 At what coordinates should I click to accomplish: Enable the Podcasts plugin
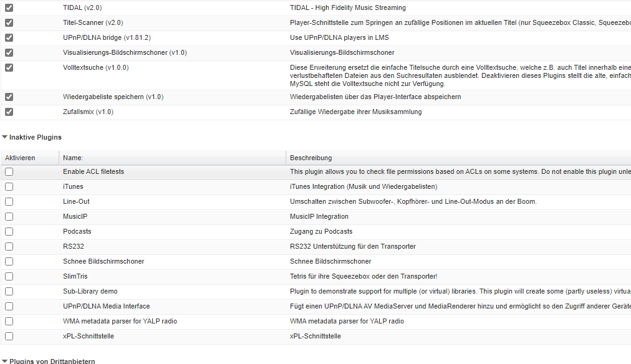click(9, 232)
